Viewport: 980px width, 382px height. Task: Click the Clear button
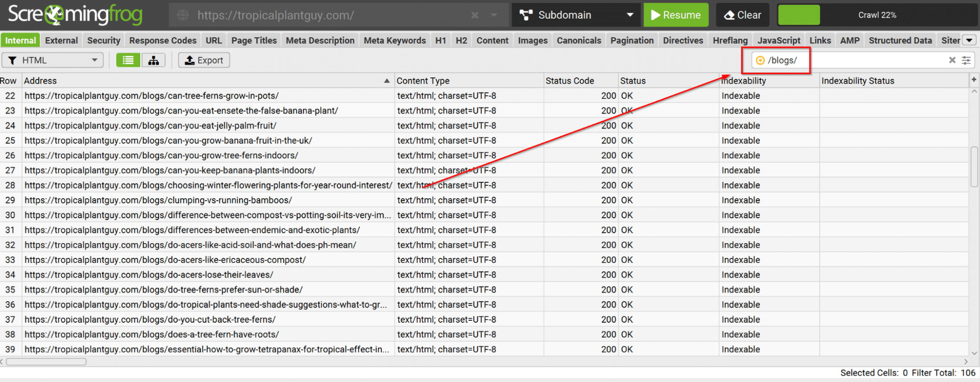pos(743,15)
